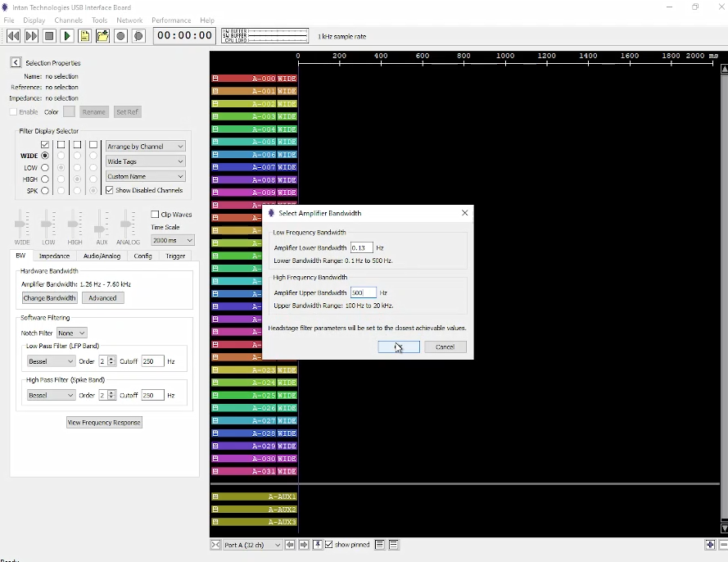Image resolution: width=728 pixels, height=562 pixels.
Task: Collapse the Selection Properties panel arrow
Action: click(x=16, y=63)
